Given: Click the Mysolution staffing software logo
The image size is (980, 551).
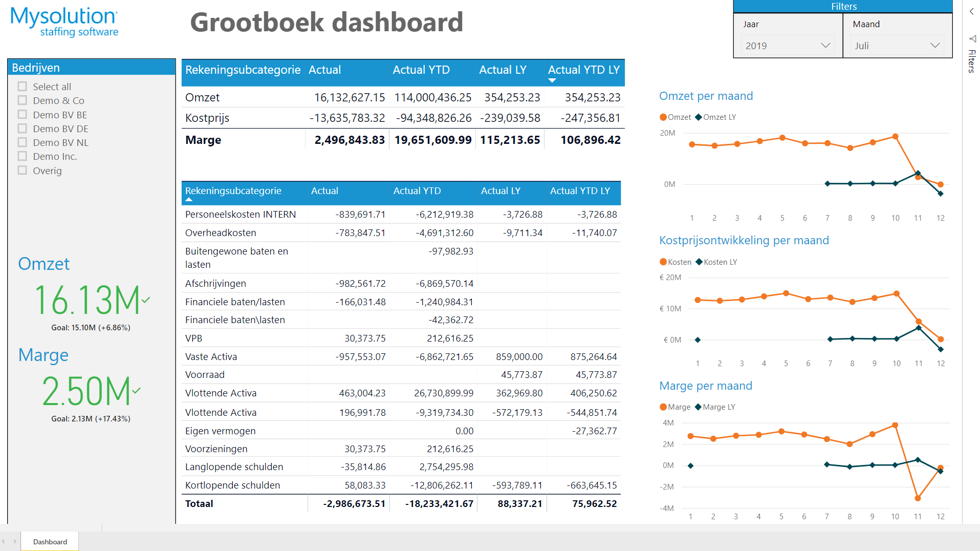Looking at the screenshot, I should coord(64,22).
